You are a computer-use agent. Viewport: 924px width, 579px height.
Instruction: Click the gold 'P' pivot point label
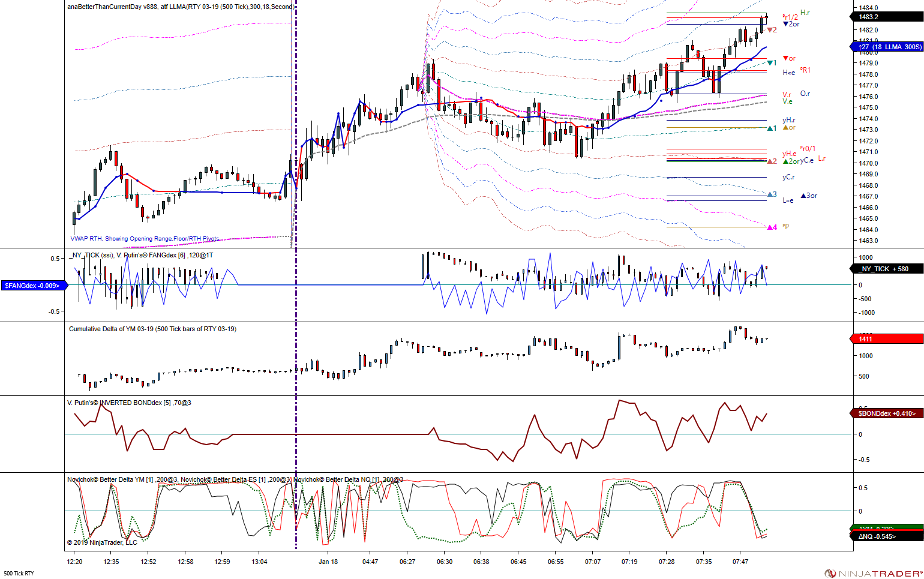click(x=786, y=227)
